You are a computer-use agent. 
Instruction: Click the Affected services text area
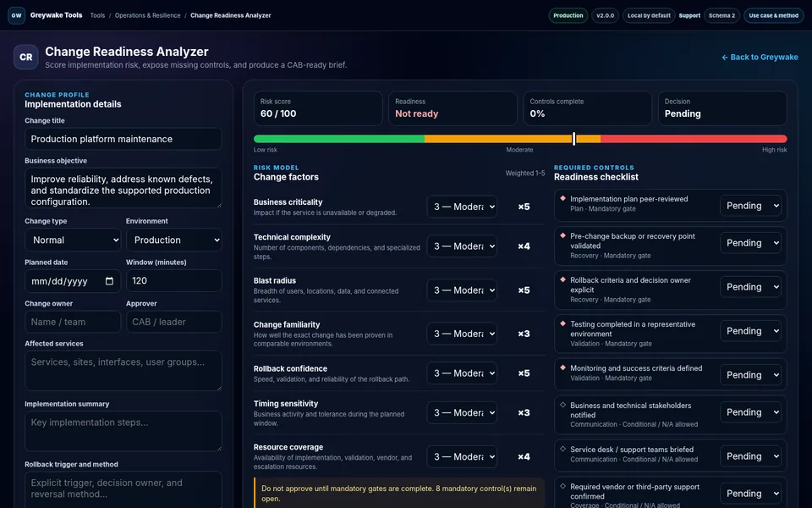point(123,371)
